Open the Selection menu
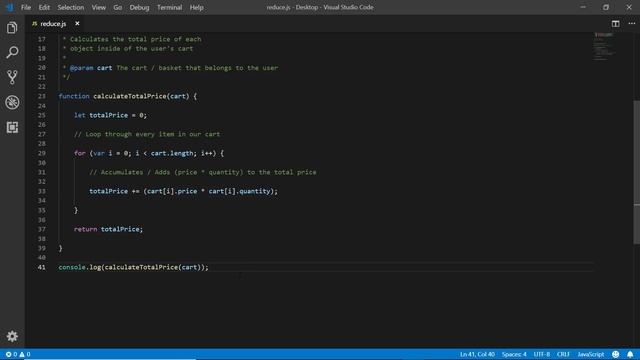This screenshot has height=360, width=640. tap(71, 7)
